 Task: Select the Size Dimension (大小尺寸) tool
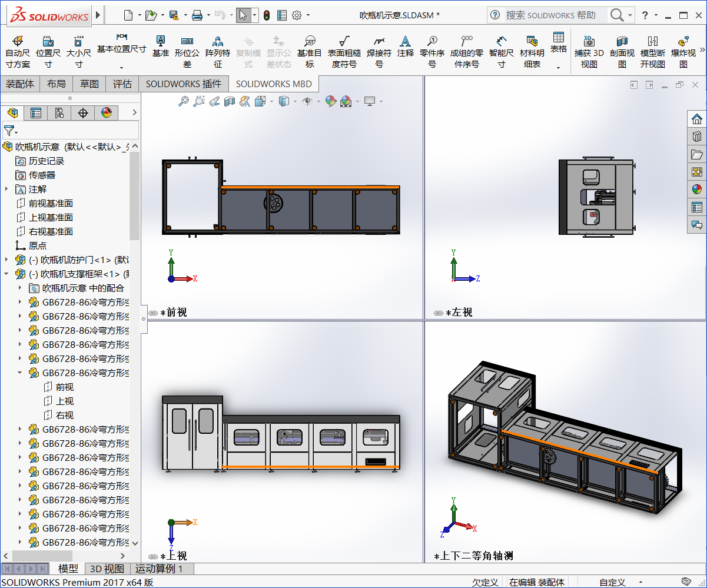(78, 51)
